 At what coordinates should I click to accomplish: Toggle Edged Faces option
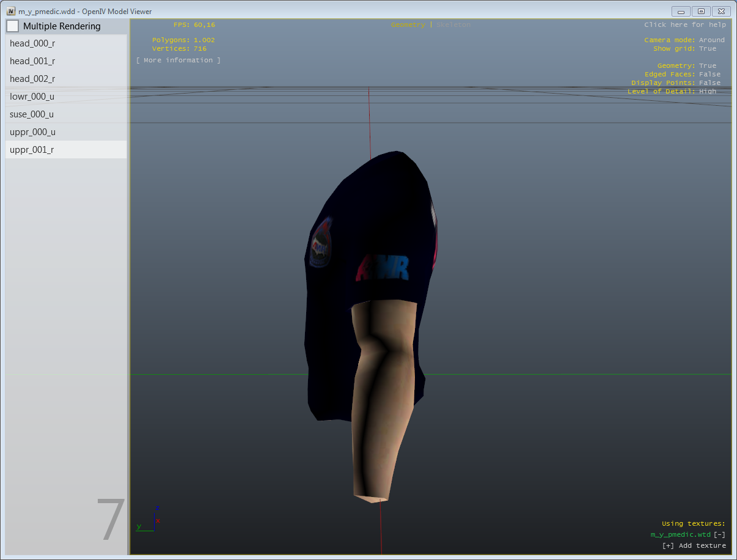point(710,75)
